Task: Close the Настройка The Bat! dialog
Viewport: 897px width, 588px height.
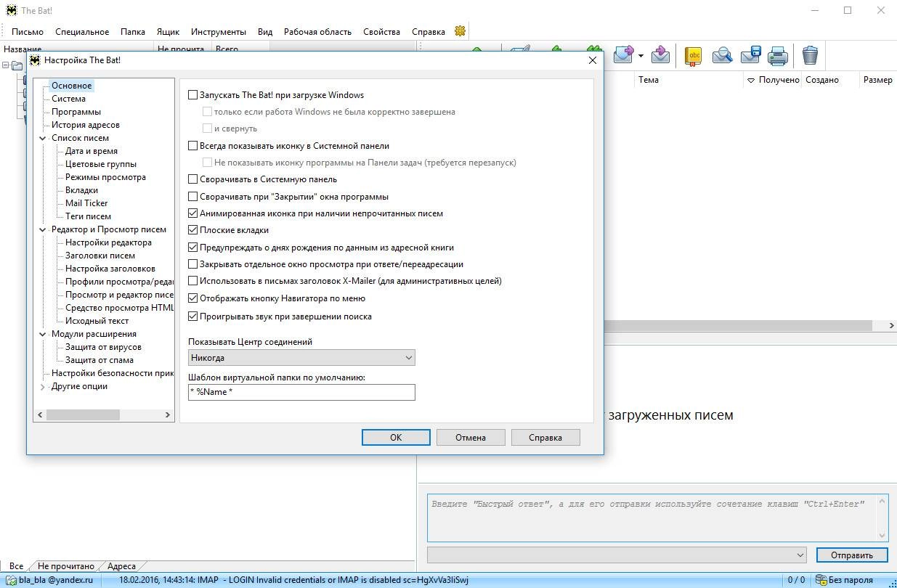Action: tap(592, 60)
